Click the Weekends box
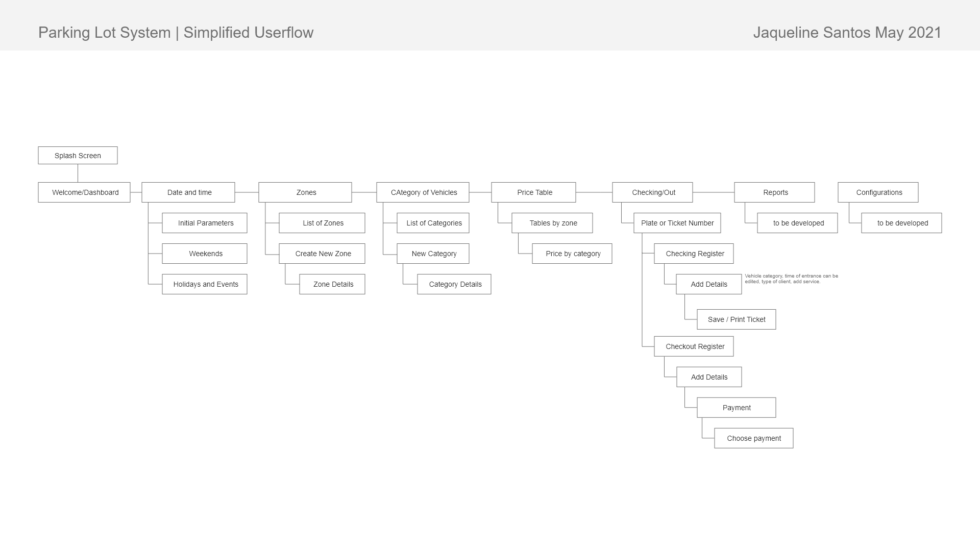Viewport: 980px width, 551px height. (205, 254)
